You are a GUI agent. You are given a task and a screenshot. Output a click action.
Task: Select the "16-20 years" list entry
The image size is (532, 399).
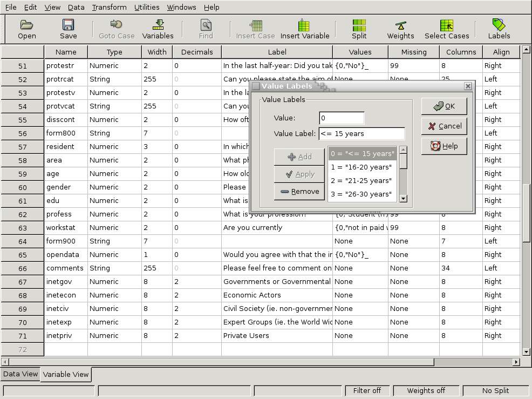(362, 167)
